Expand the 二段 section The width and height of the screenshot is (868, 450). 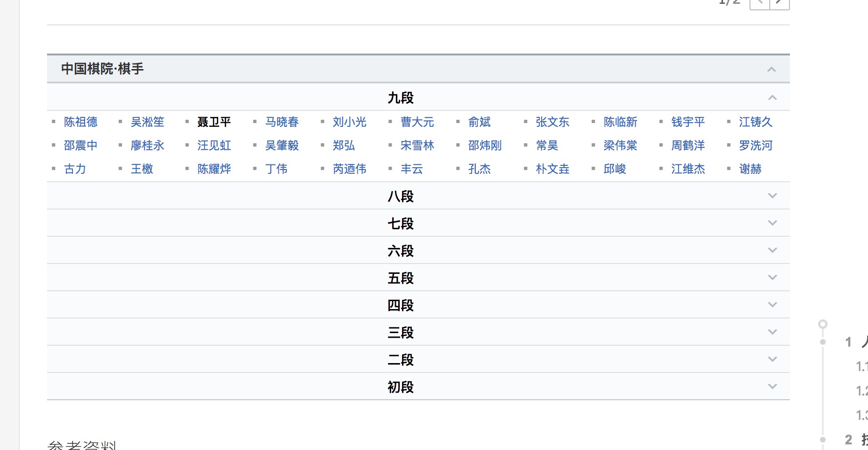click(772, 359)
